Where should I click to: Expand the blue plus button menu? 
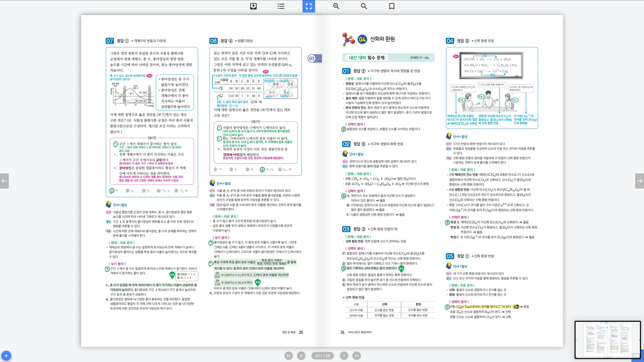(x=6, y=356)
